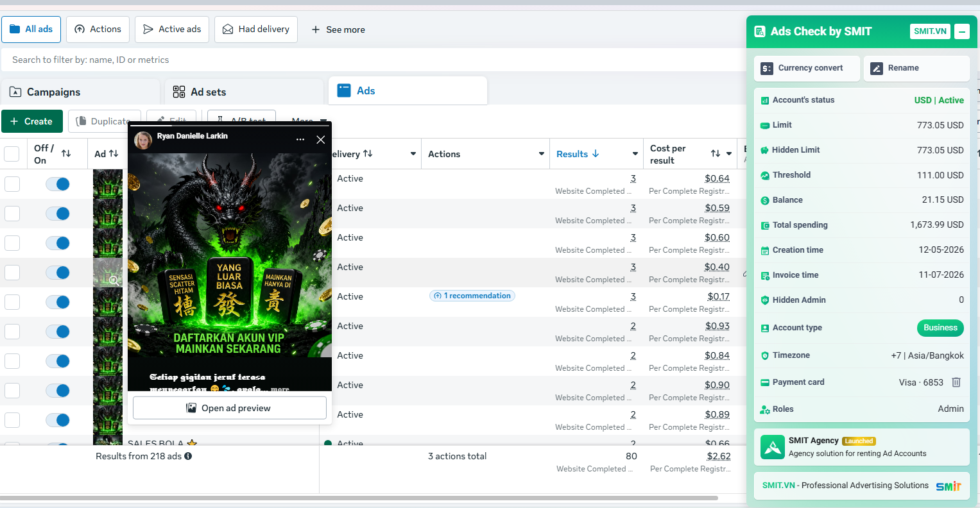Click the Currency convert button

[x=807, y=68]
